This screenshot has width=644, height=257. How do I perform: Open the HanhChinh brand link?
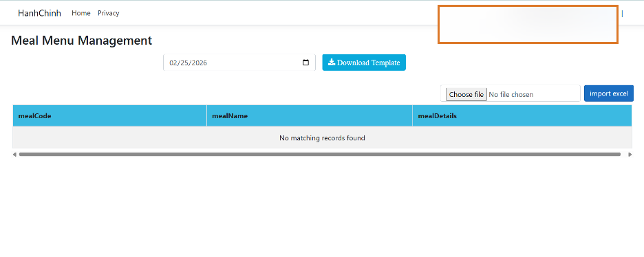[39, 13]
